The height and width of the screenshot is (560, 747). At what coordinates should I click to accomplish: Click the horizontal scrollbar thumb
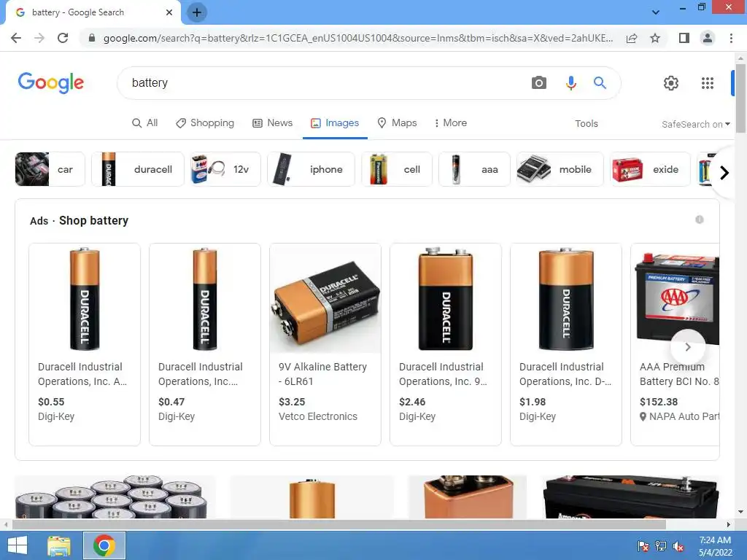tap(339, 525)
